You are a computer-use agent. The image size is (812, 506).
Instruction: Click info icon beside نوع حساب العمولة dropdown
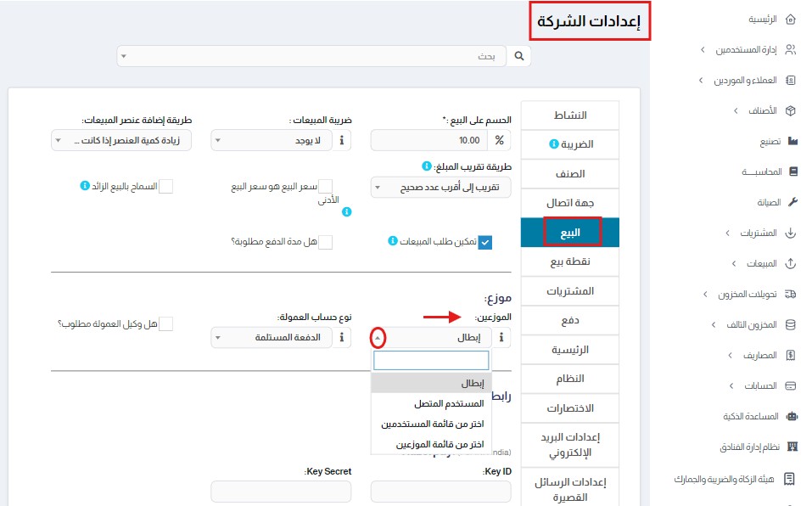pos(342,338)
